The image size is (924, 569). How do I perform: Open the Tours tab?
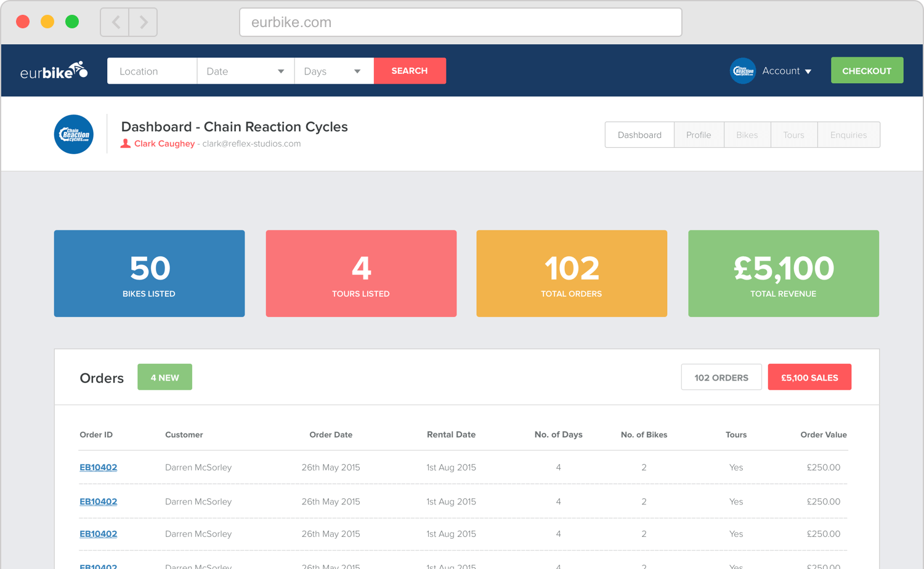click(x=793, y=135)
